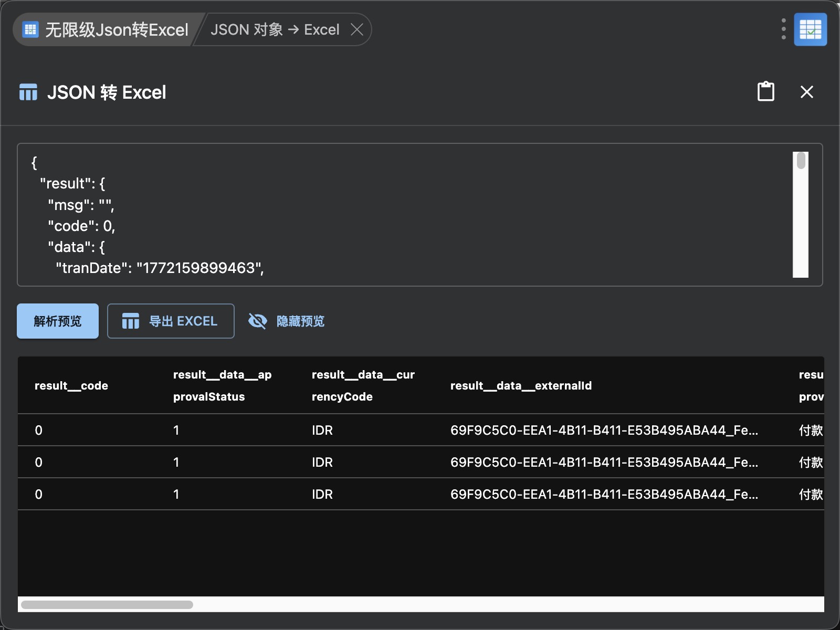The height and width of the screenshot is (630, 840).
Task: Click the crossed-eye hide preview icon
Action: coord(257,321)
